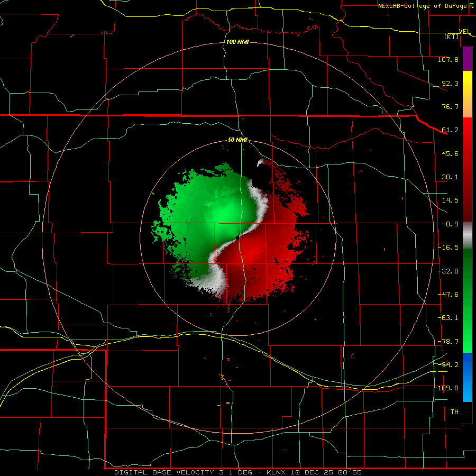The width and height of the screenshot is (476, 476).
Task: Select the -16.5 scale value
Action: (448, 248)
